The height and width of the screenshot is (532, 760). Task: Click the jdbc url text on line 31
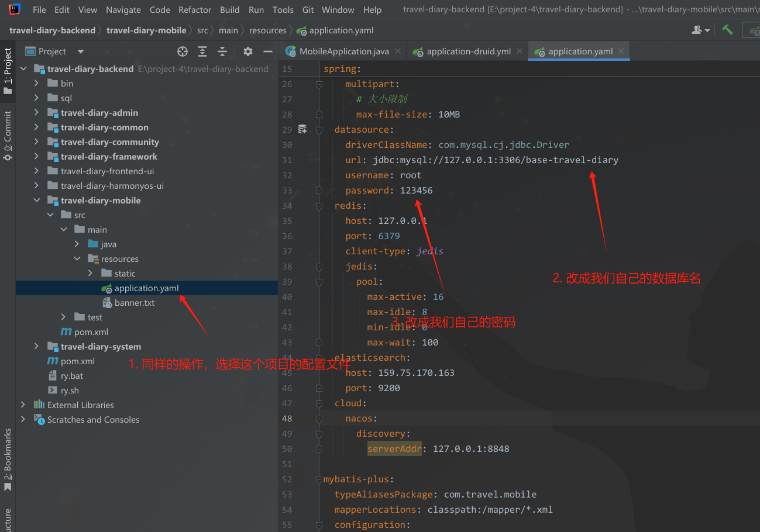(496, 160)
